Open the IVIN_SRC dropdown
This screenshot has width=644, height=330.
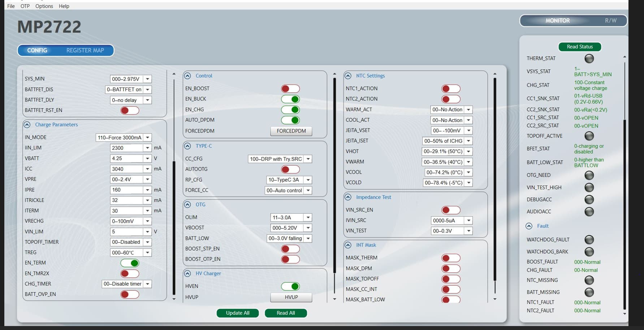click(x=452, y=221)
